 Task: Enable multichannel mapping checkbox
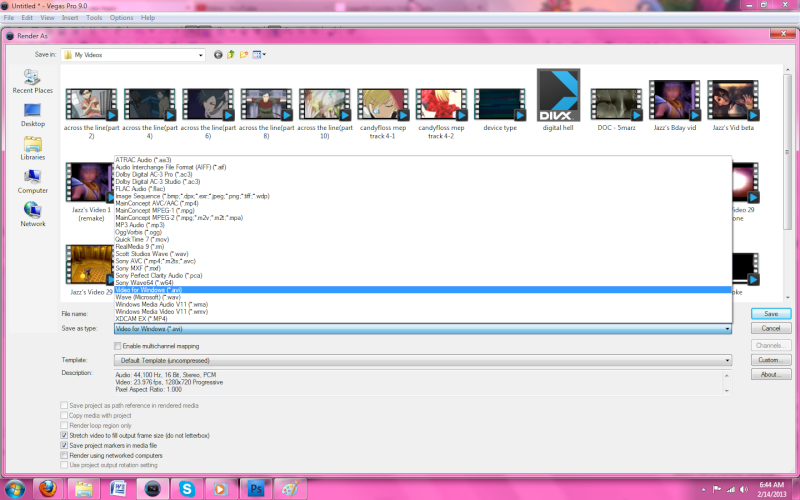118,346
